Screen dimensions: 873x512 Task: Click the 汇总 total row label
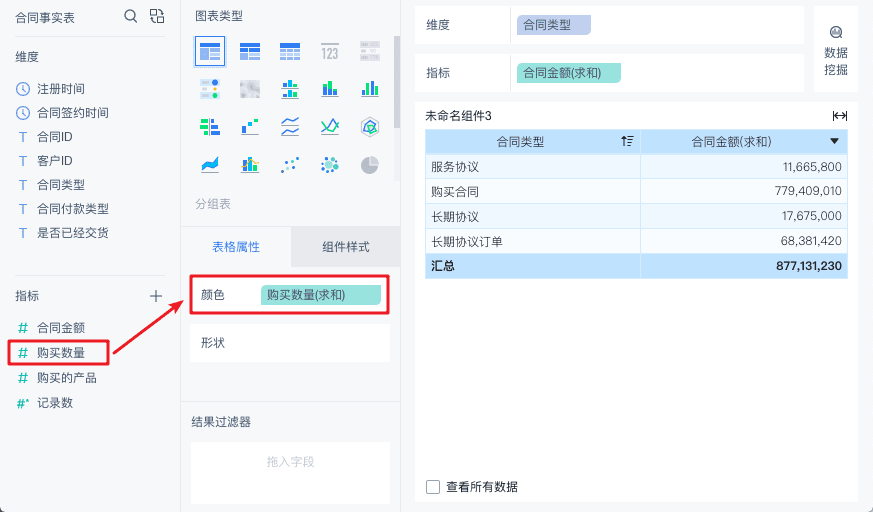[443, 266]
